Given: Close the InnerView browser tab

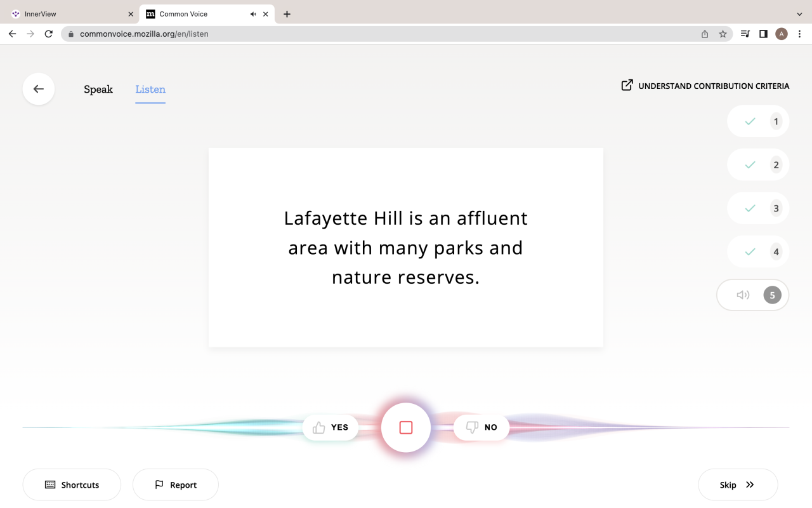Looking at the screenshot, I should pyautogui.click(x=131, y=14).
